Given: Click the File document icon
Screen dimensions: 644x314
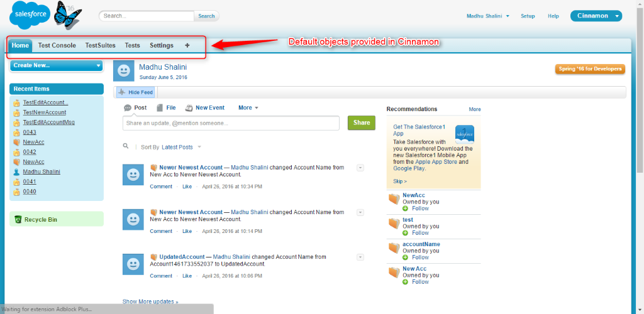Looking at the screenshot, I should coord(160,108).
